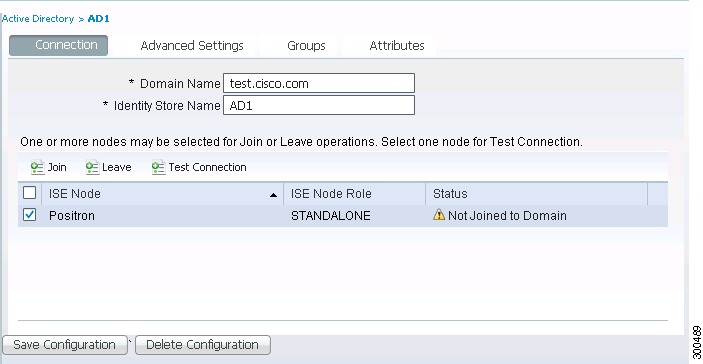703x364 pixels.
Task: Click the AD1 breadcrumb item
Action: coord(98,19)
